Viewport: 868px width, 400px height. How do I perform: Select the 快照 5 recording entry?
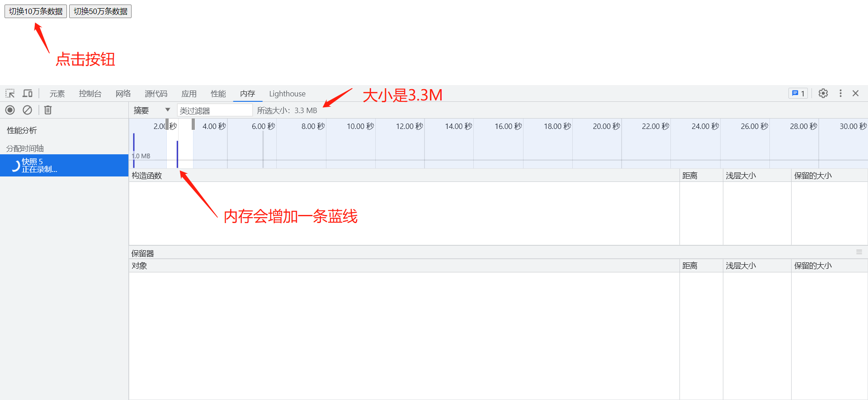(x=64, y=166)
